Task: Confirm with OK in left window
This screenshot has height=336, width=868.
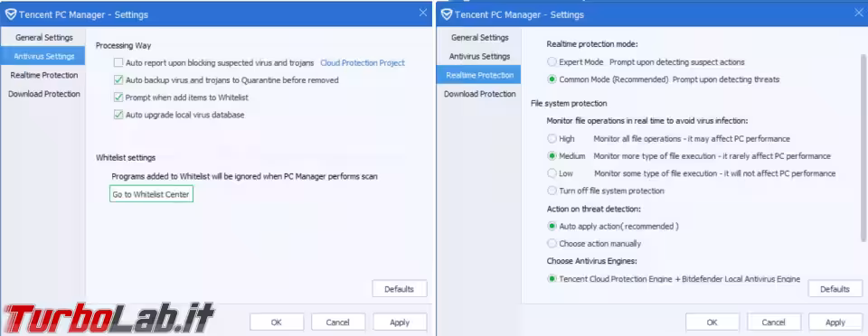Action: point(277,322)
